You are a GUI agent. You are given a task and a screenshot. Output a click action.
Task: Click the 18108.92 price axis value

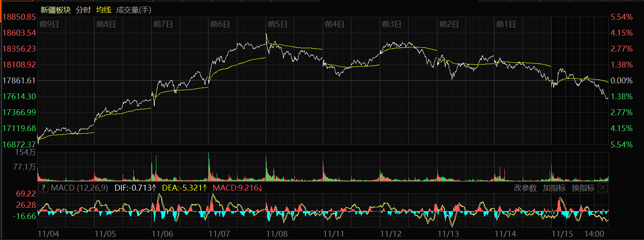click(x=19, y=65)
